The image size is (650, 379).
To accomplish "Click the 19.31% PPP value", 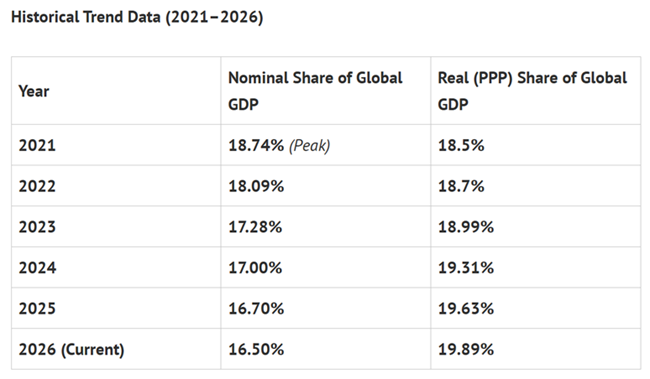I will 466,267.
